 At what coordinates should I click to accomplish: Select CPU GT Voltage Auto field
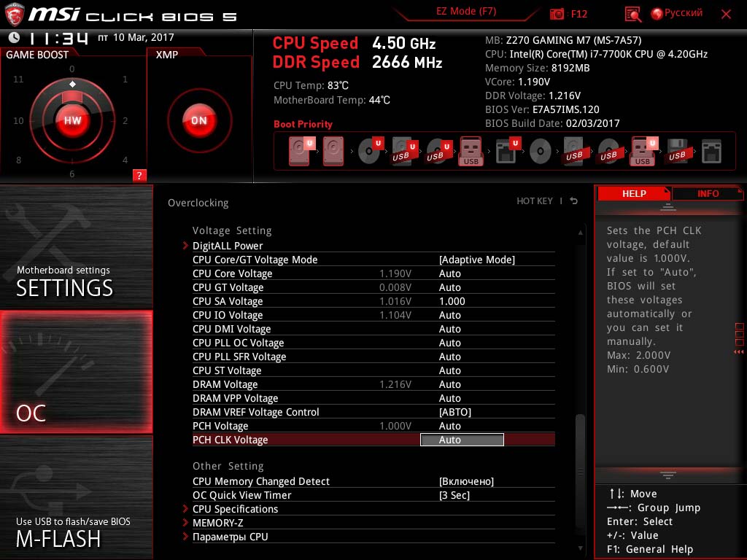[x=449, y=287]
